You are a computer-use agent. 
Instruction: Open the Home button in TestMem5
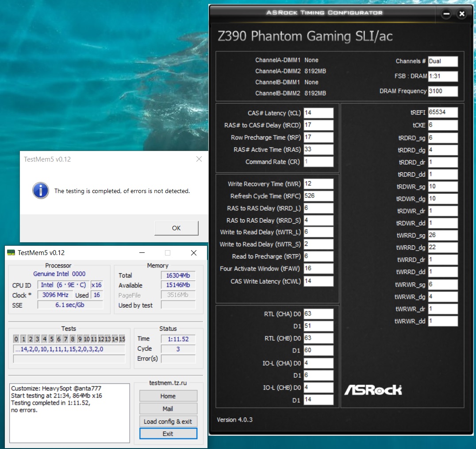click(168, 396)
